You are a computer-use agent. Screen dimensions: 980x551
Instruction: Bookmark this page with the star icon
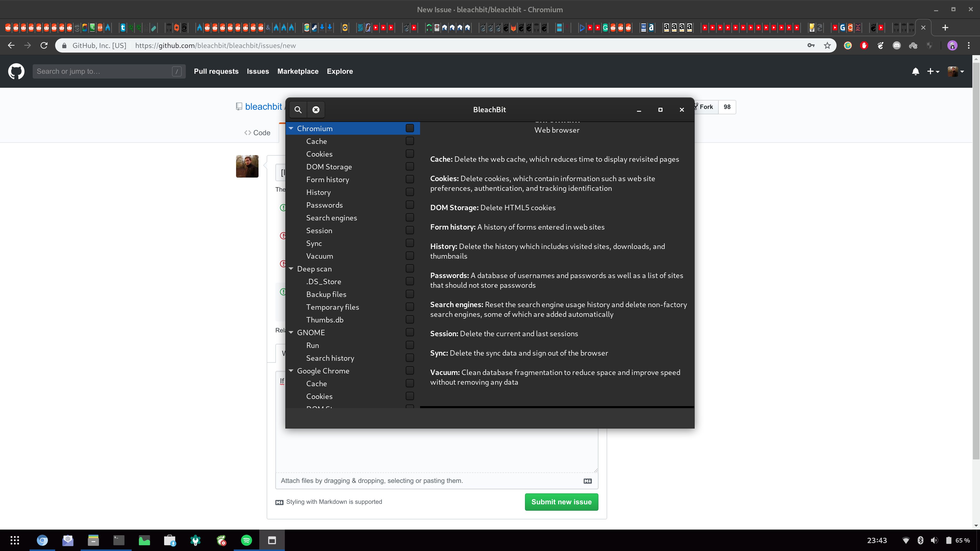click(x=827, y=46)
